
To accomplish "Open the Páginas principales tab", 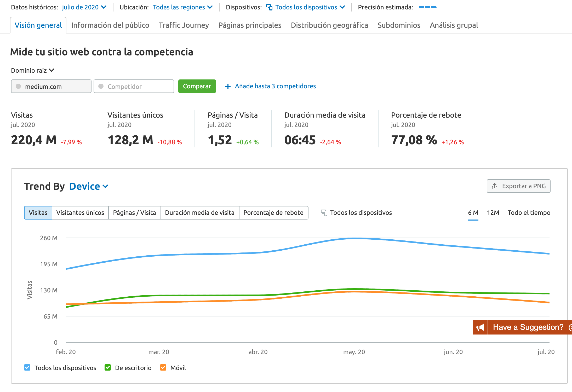I will pos(250,25).
